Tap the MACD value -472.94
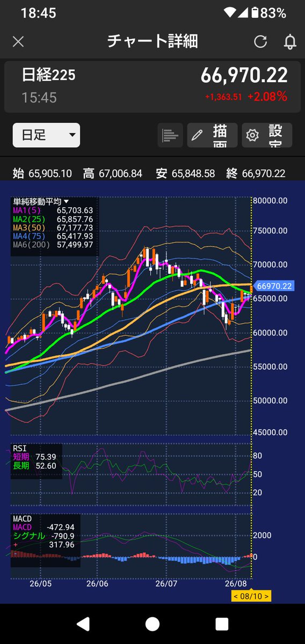The width and height of the screenshot is (305, 644). 60,528
